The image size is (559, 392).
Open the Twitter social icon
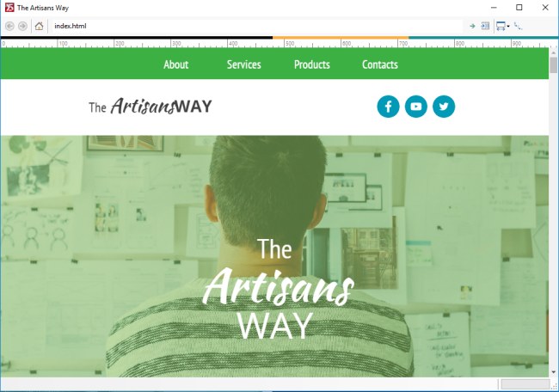click(x=444, y=107)
